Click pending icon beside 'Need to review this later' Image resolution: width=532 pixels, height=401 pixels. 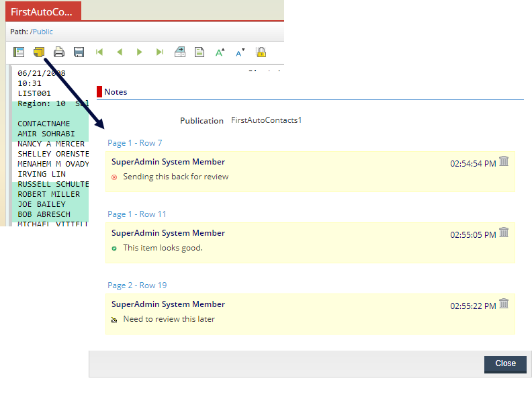coord(114,320)
